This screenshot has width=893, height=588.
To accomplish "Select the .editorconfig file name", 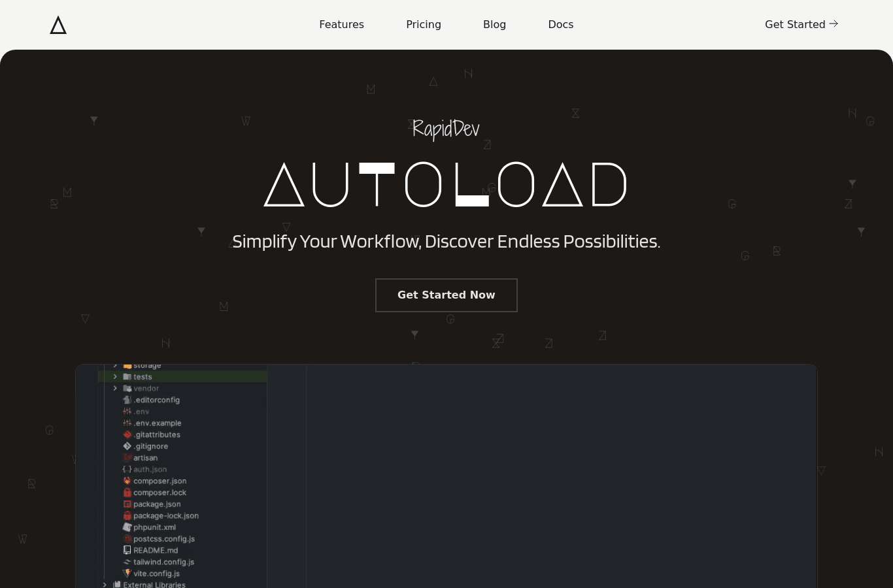I will pyautogui.click(x=156, y=400).
